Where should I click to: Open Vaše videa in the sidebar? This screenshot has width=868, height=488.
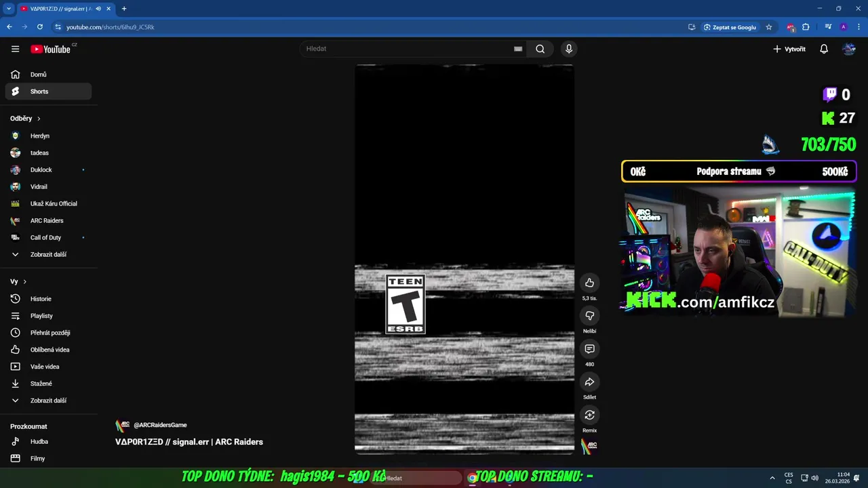(x=48, y=367)
